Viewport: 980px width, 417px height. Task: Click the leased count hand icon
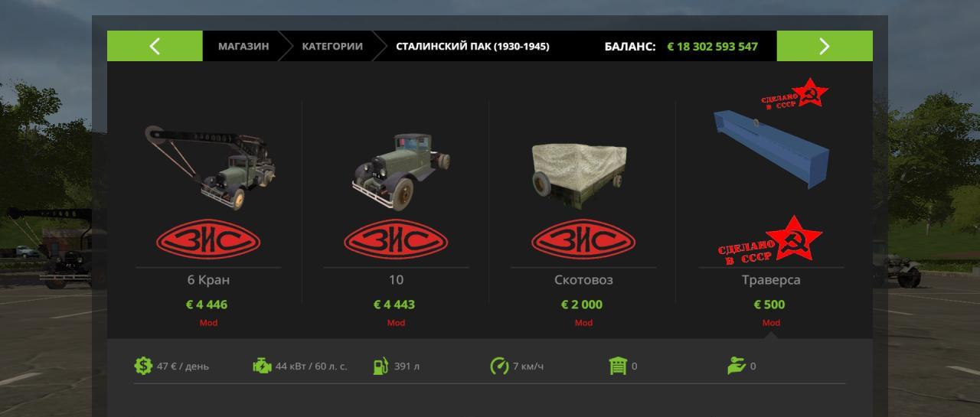(737, 366)
